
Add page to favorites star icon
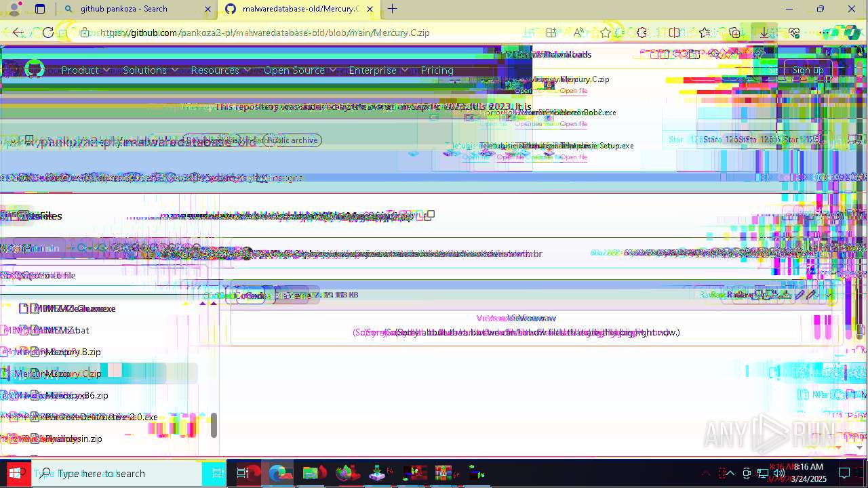605,33
